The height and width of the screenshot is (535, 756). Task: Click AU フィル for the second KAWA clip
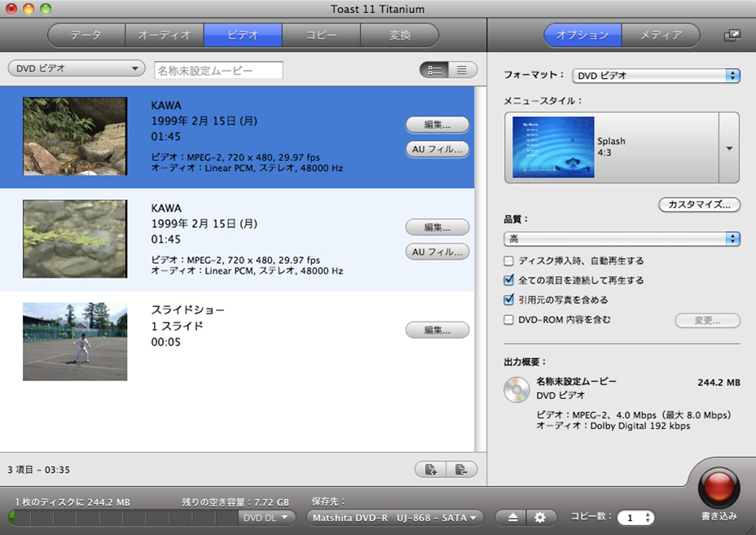(437, 252)
